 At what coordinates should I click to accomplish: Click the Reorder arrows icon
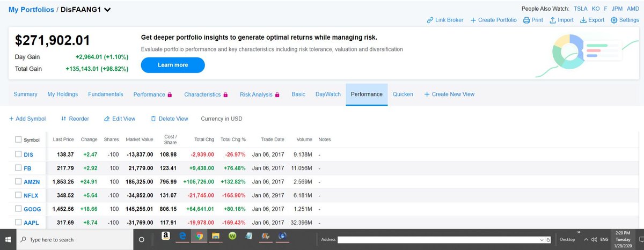[x=63, y=119]
